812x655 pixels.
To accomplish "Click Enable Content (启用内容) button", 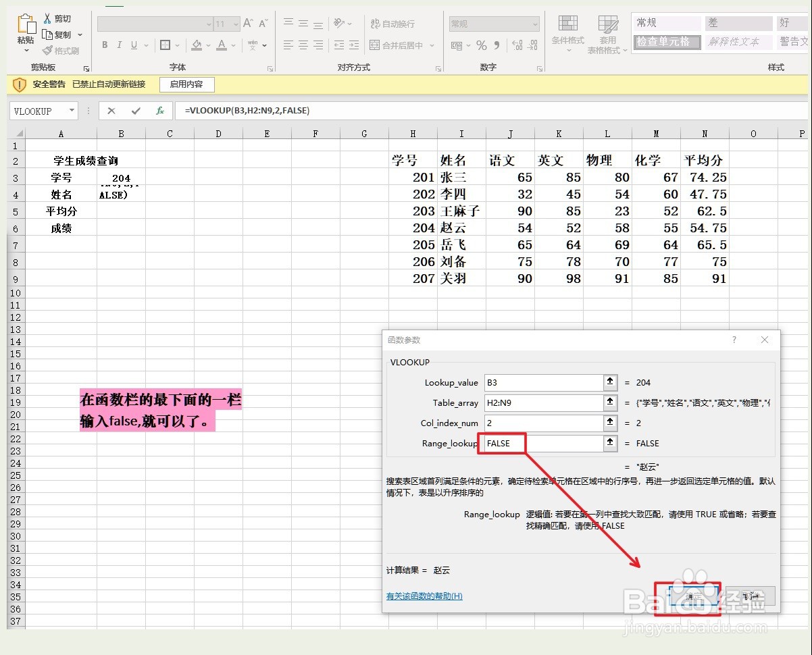I will click(x=186, y=84).
